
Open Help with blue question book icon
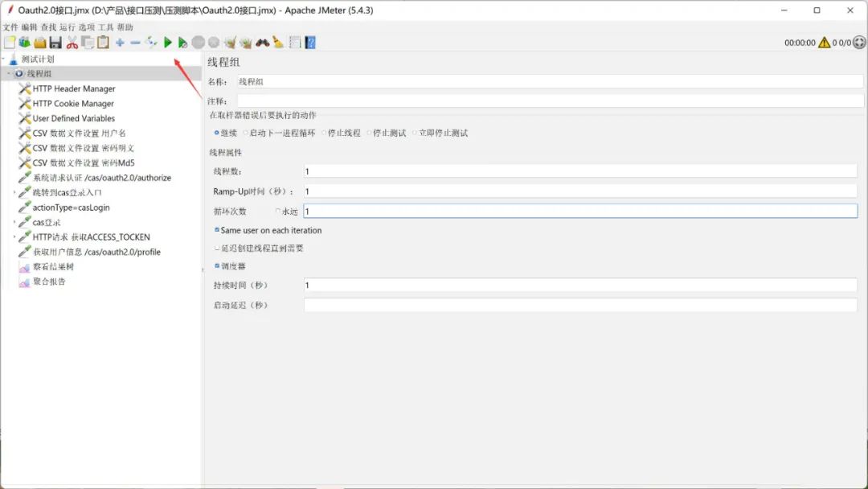(x=310, y=43)
